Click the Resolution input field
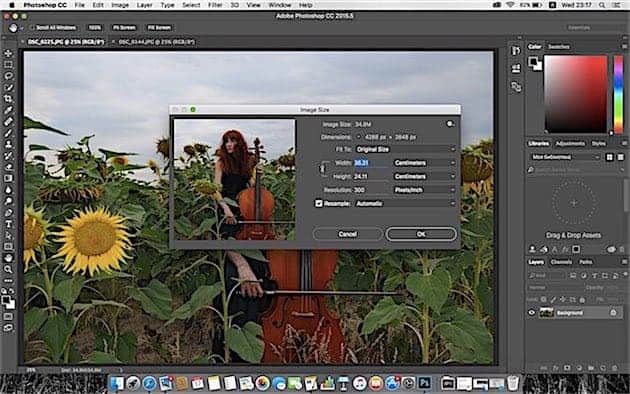Viewport: 630px width, 394px height. [370, 190]
